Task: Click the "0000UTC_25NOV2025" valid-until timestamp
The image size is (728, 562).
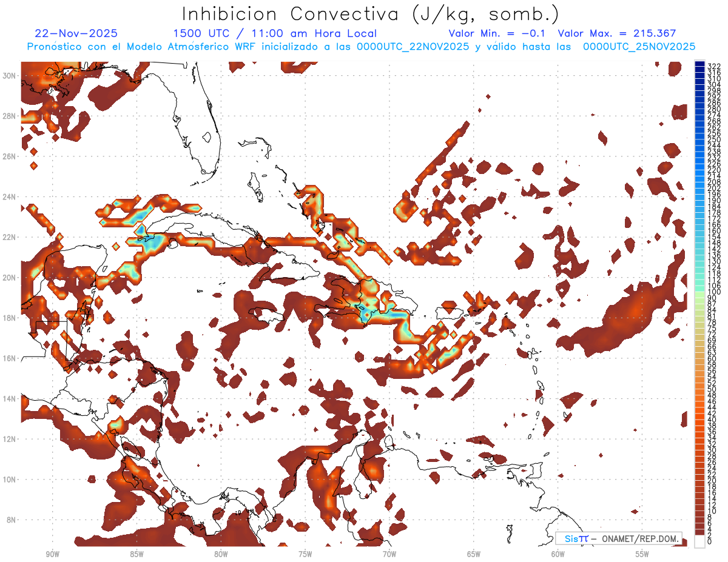Action: (x=639, y=47)
